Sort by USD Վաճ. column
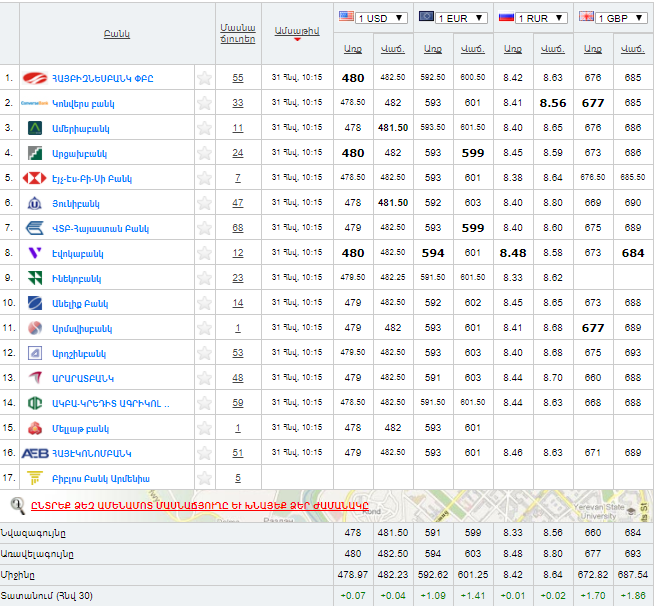654x606 pixels. click(393, 49)
